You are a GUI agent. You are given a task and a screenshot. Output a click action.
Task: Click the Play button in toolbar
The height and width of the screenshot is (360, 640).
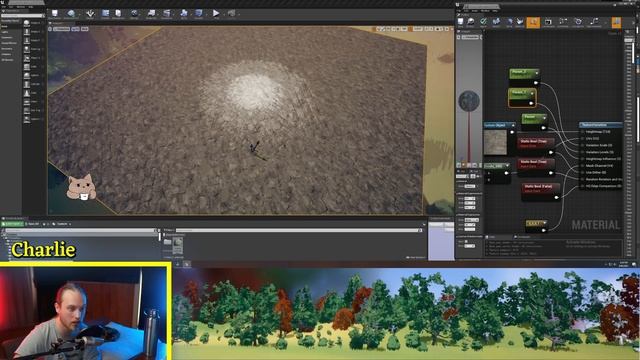216,14
